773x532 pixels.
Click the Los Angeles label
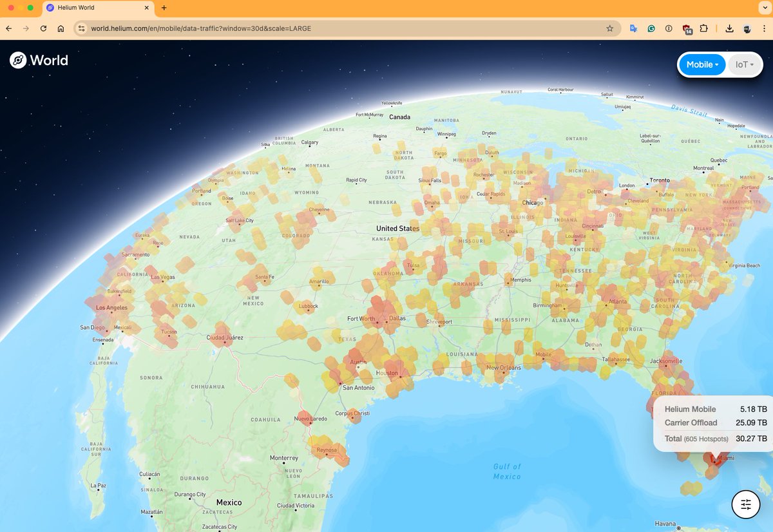111,308
